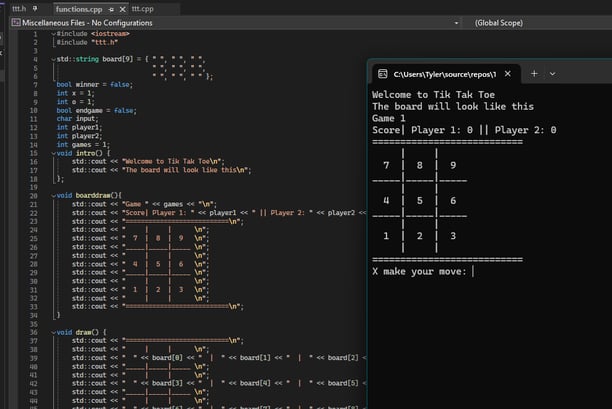Open the Miscellaneous Files project dropdown
The image size is (612, 409).
[x=235, y=23]
